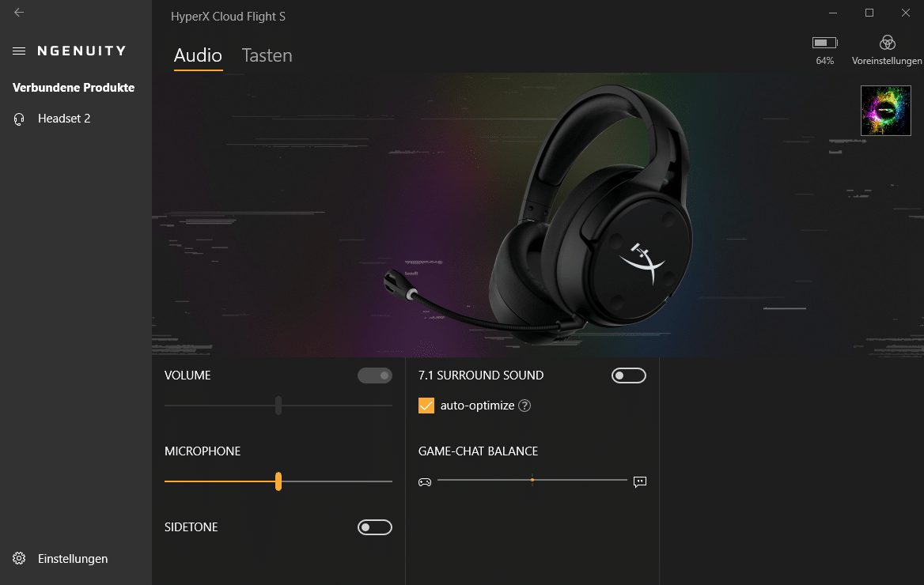This screenshot has width=924, height=585.
Task: Click the gamepad icon on balance slider
Action: (425, 482)
